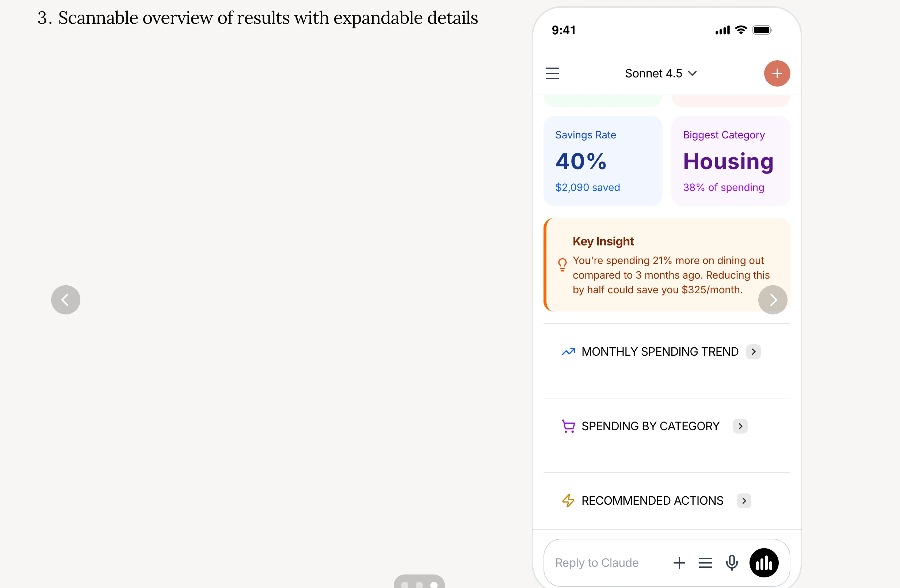
Task: Tap the microphone dictation icon
Action: click(732, 563)
